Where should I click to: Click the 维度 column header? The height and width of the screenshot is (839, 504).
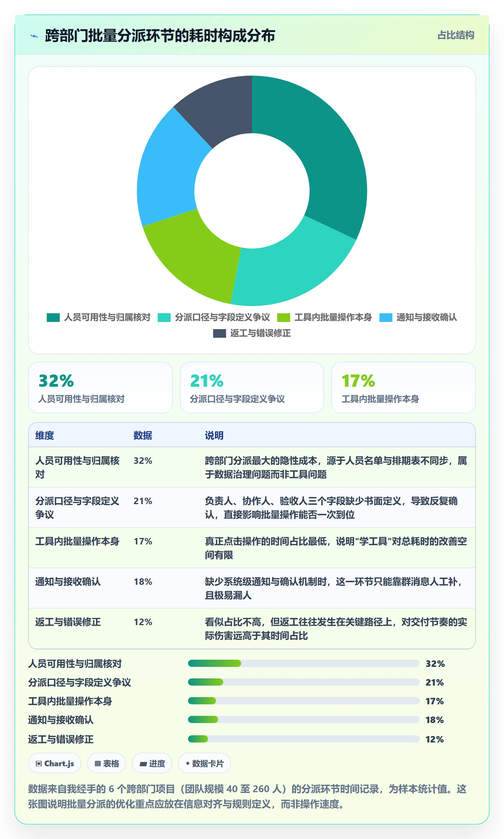click(x=45, y=435)
